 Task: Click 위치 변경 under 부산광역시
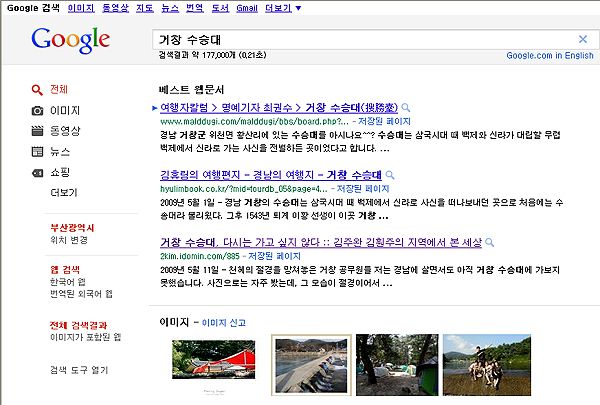(69, 240)
